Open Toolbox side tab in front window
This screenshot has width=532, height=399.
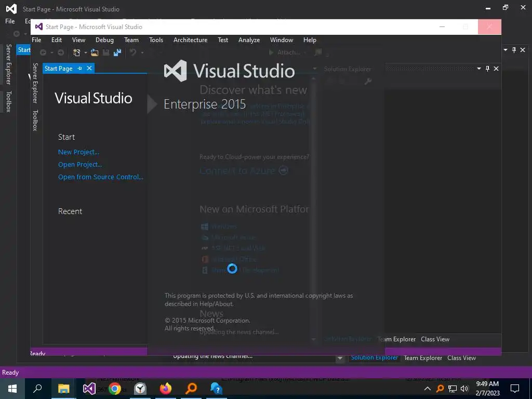pyautogui.click(x=35, y=121)
